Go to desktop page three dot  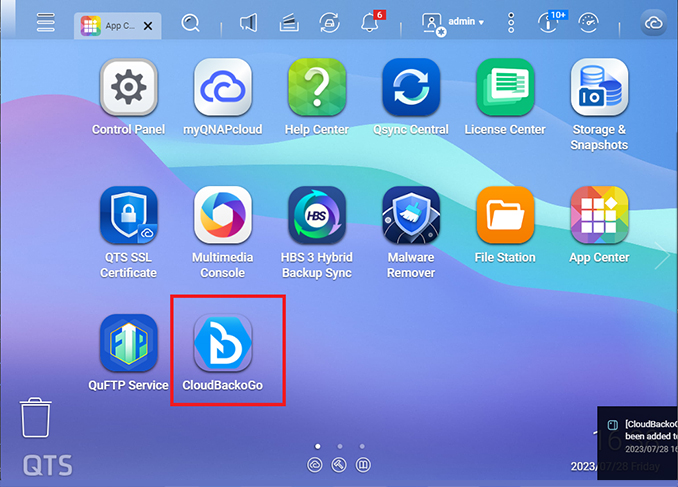362,446
